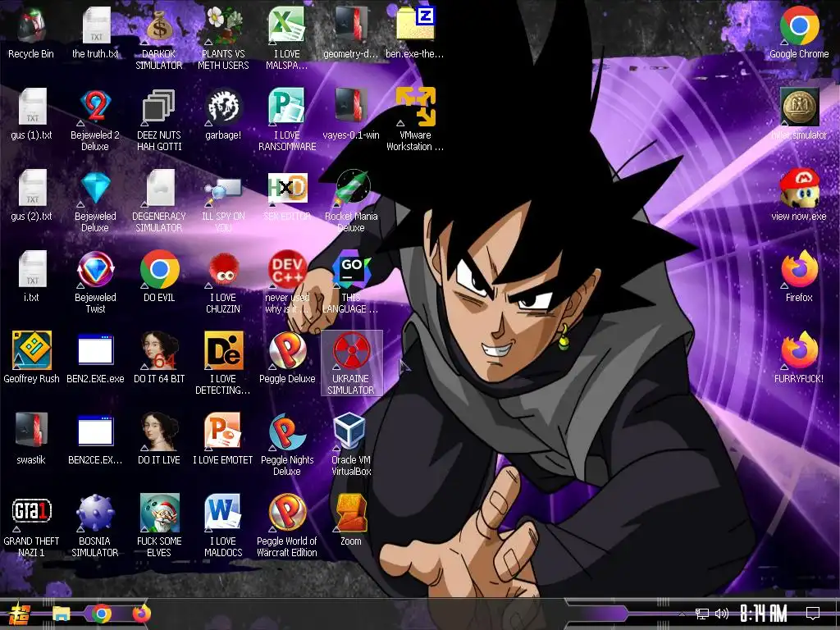
Task: Launch the HxD hex editor shortcut
Action: 287,196
